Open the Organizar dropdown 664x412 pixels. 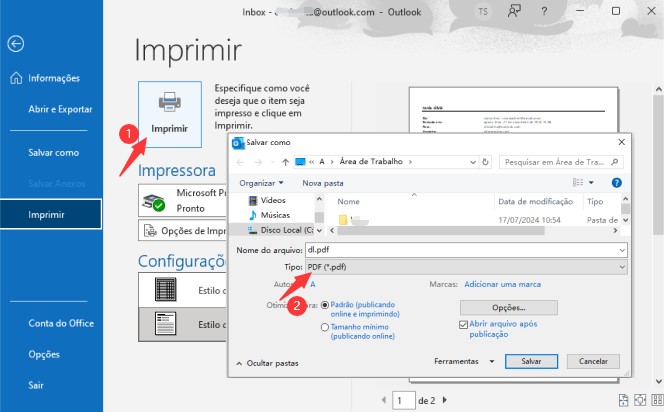(x=261, y=183)
